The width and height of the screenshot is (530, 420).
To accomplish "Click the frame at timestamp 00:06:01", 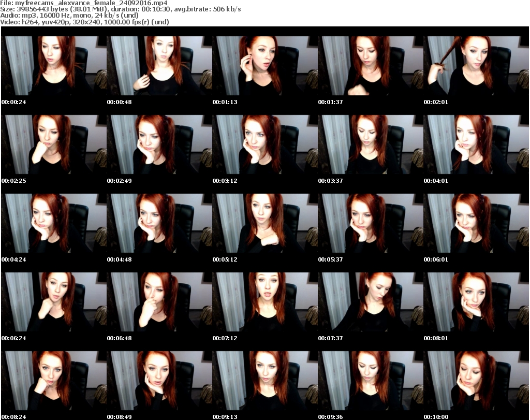I will [x=476, y=223].
